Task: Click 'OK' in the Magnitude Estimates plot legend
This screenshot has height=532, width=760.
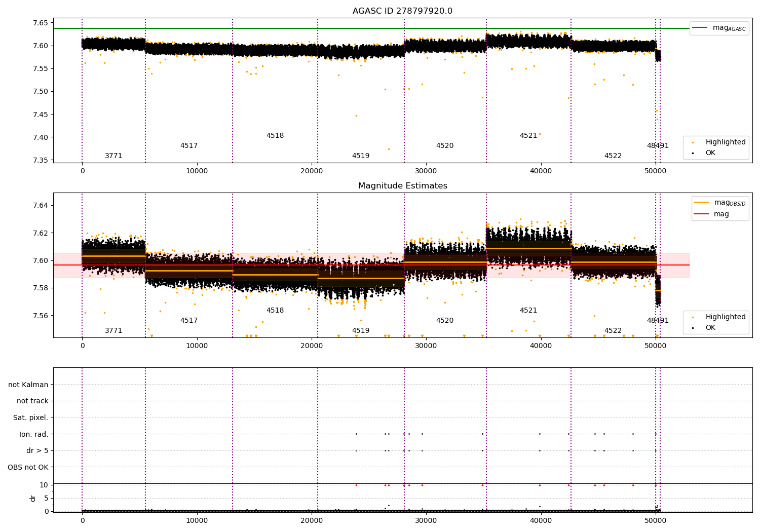Action: pos(704,327)
